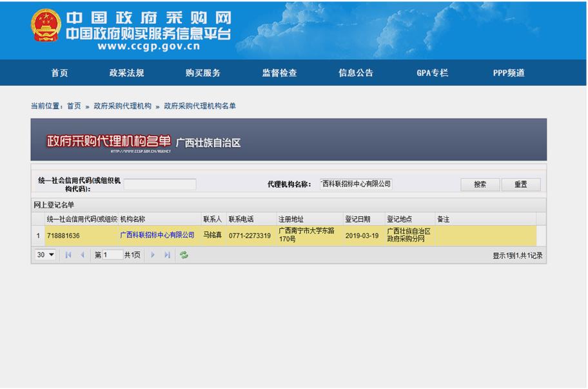Focus the 统一社会信用代码 input field
Screen dimensions: 588x389
pyautogui.click(x=160, y=185)
